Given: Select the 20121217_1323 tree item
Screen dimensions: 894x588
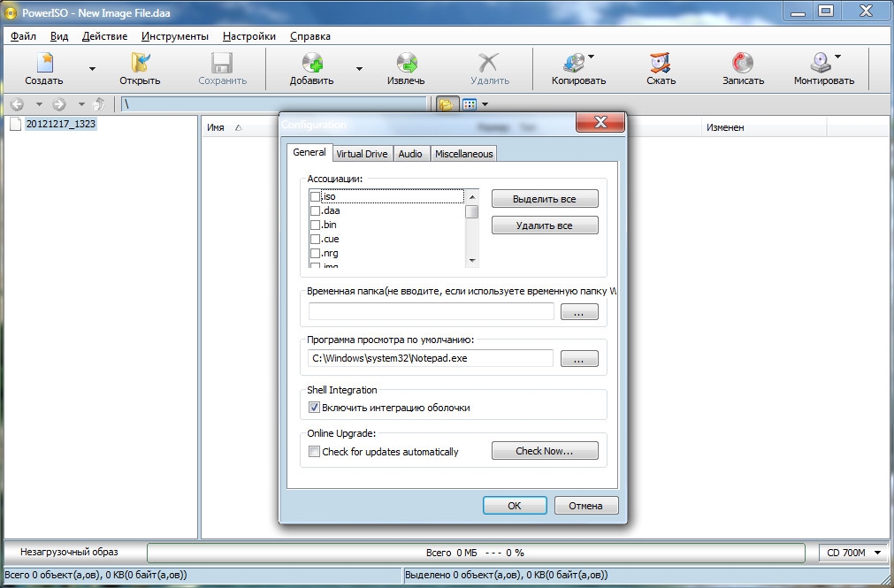Looking at the screenshot, I should pyautogui.click(x=60, y=124).
